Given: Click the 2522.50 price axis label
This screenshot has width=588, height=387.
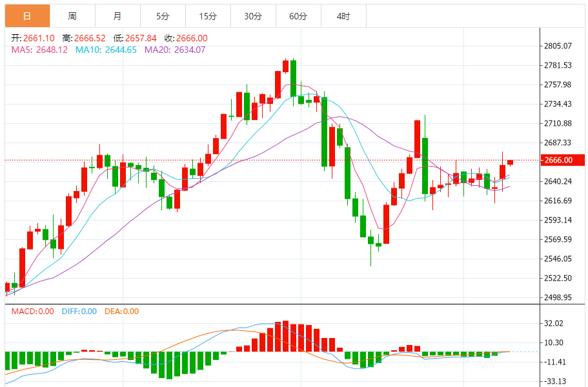Looking at the screenshot, I should coord(558,278).
